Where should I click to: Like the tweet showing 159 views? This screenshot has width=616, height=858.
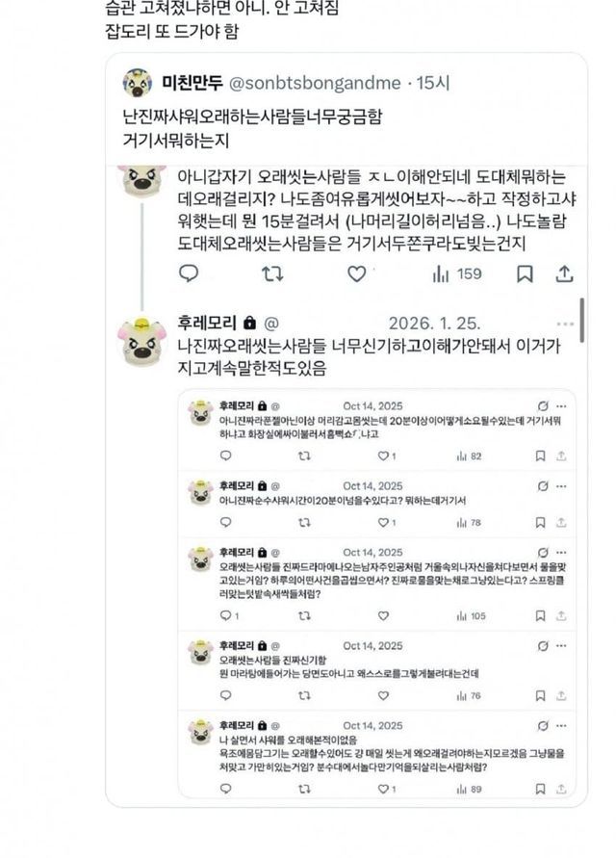(357, 273)
